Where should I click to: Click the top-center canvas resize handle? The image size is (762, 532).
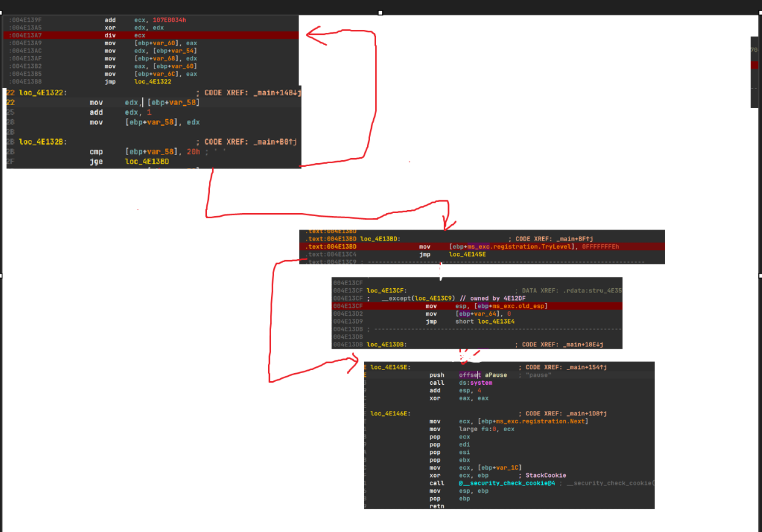point(381,13)
